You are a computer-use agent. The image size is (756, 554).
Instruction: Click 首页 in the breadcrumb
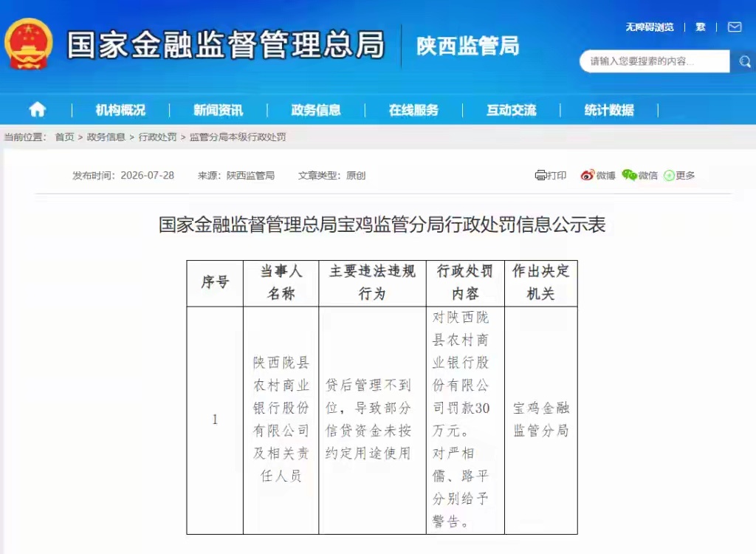click(x=65, y=137)
